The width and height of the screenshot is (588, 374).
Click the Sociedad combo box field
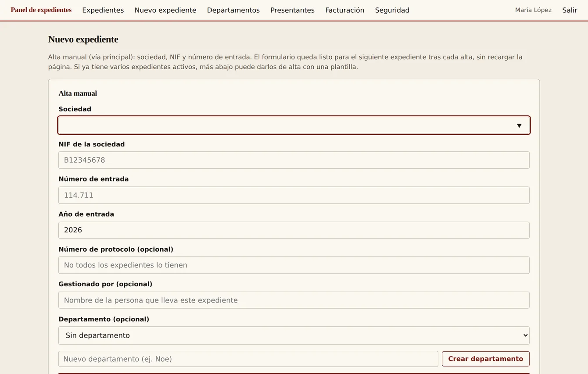294,125
